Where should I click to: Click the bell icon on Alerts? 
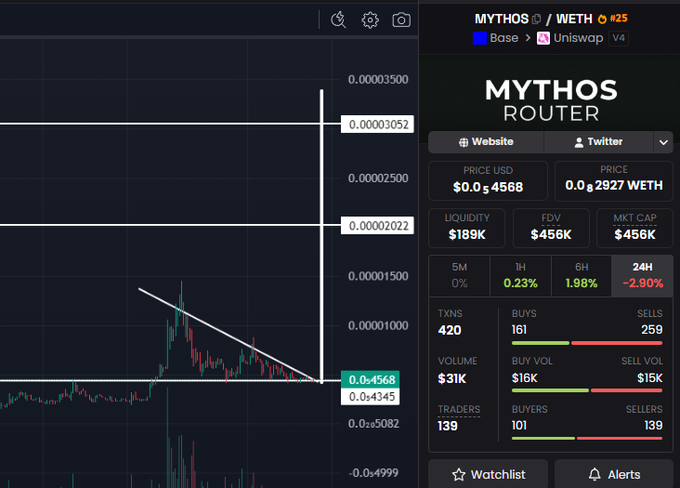point(595,475)
